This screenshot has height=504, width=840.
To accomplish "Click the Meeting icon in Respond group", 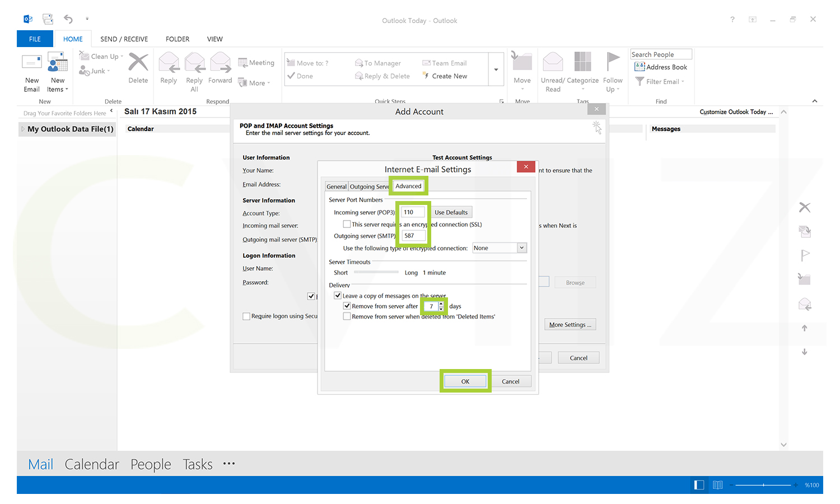I will (x=243, y=63).
